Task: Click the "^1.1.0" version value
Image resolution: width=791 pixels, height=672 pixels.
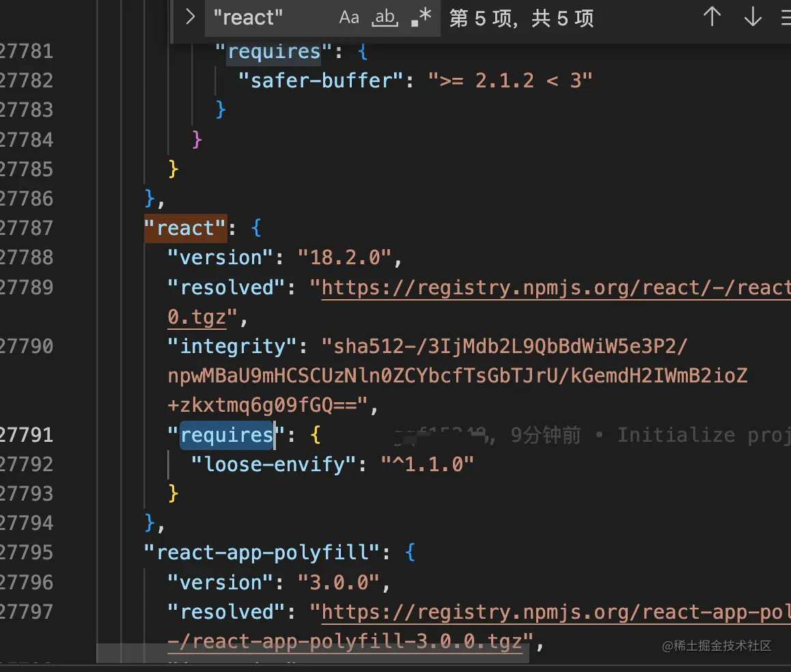Action: [428, 464]
